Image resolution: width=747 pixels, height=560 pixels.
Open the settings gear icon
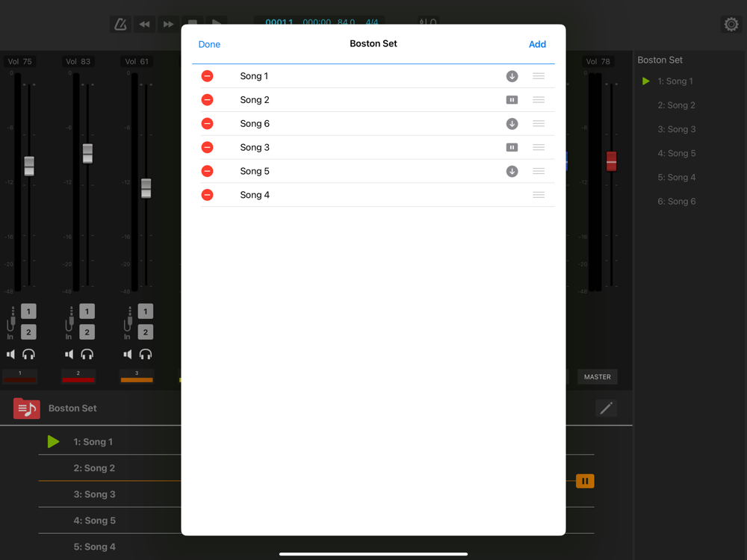(x=731, y=25)
